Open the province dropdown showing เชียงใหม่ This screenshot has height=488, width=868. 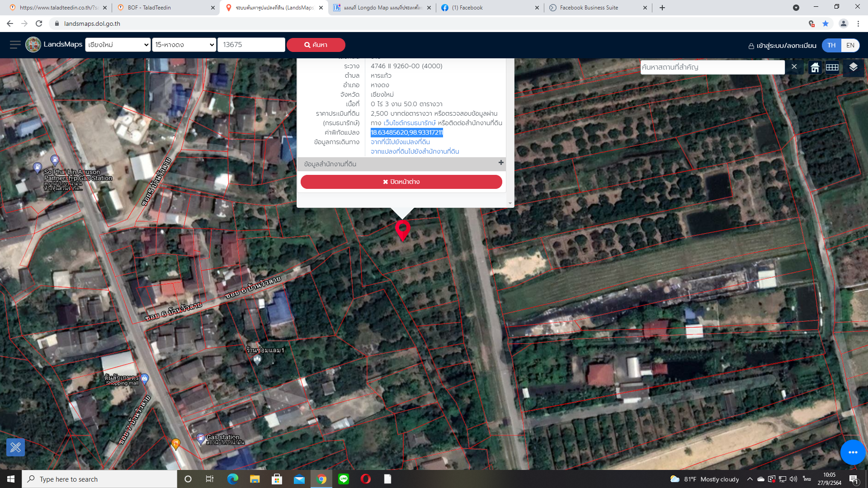[118, 45]
